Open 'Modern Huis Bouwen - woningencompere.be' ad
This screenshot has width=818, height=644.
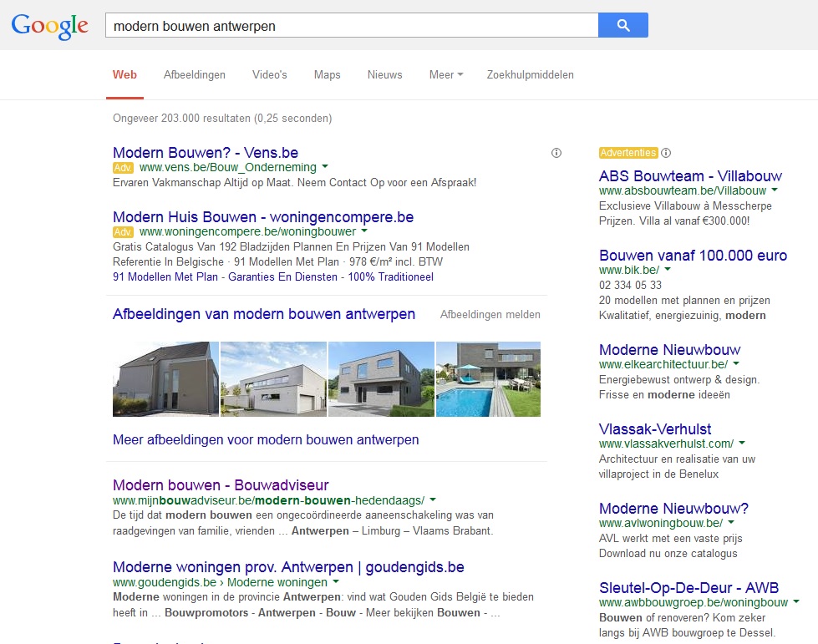pyautogui.click(x=263, y=217)
